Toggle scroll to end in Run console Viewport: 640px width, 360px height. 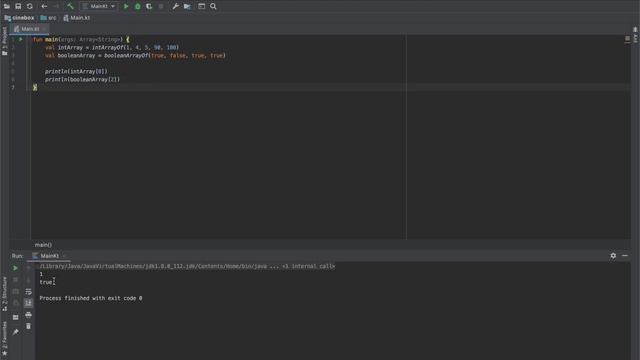click(28, 303)
